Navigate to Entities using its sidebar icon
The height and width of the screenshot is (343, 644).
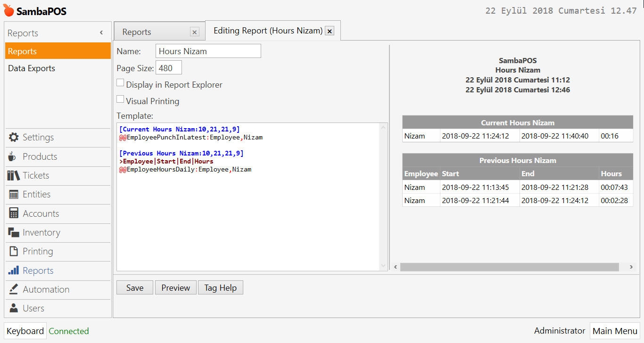[15, 194]
